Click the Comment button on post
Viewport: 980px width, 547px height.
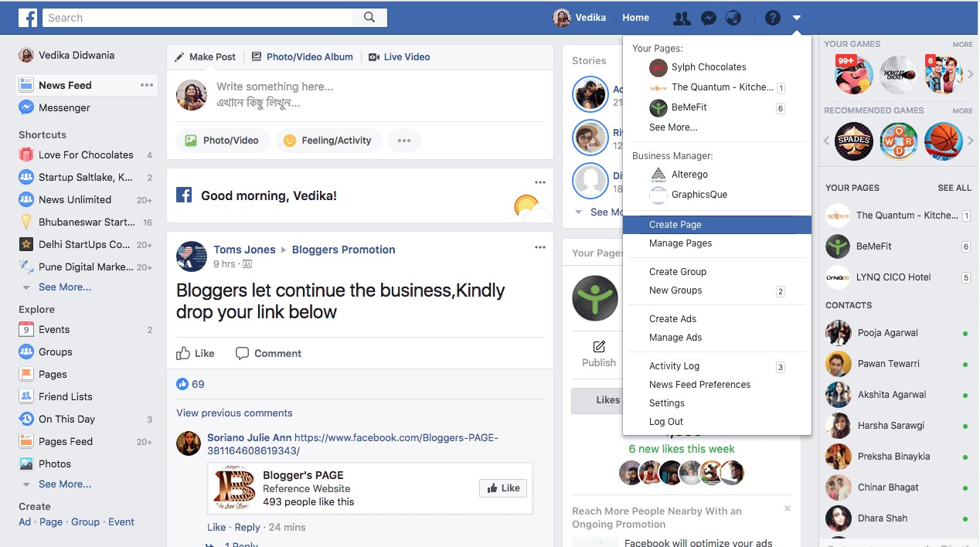tap(268, 353)
